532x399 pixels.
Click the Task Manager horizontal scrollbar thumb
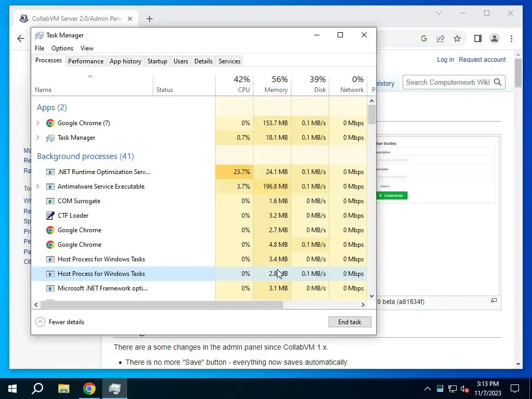(x=162, y=304)
